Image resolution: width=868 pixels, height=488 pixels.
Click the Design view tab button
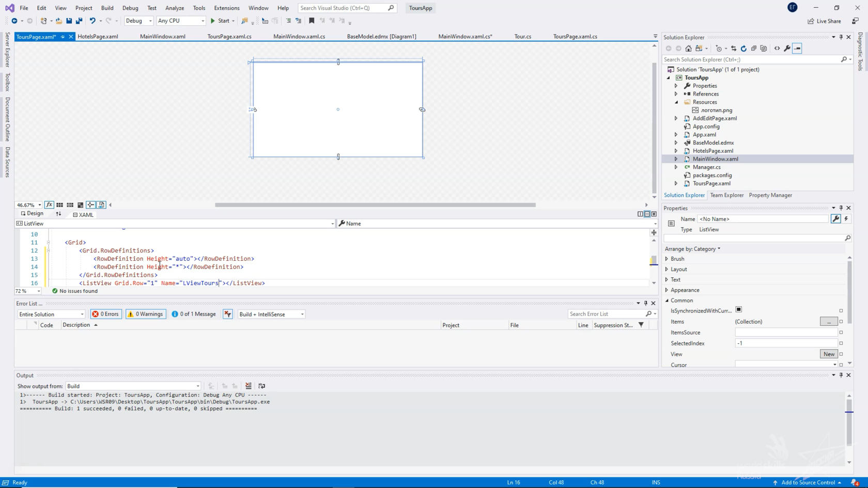[x=32, y=214]
